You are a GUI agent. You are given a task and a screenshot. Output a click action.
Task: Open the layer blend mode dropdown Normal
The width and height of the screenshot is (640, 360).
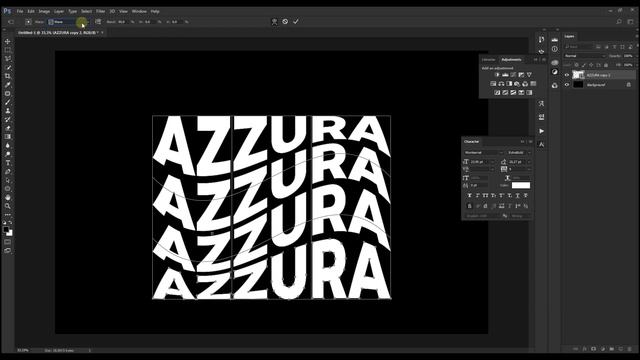[585, 56]
